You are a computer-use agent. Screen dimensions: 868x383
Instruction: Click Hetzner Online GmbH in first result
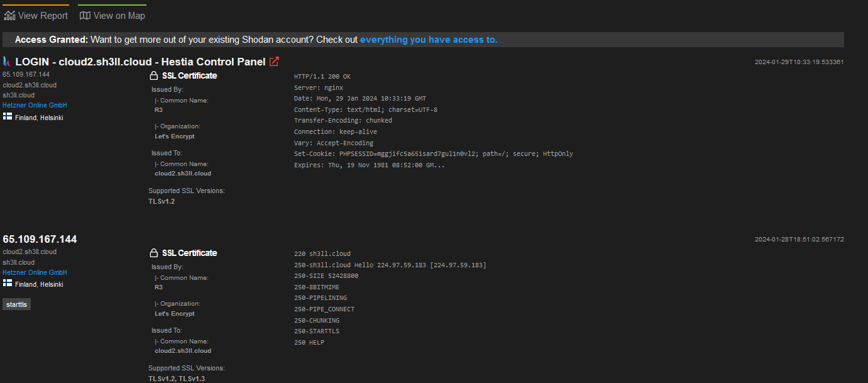click(35, 106)
